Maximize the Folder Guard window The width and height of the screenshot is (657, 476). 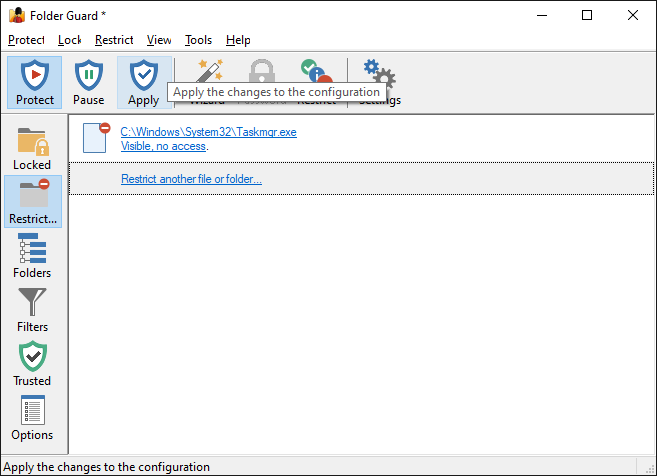[x=587, y=16]
